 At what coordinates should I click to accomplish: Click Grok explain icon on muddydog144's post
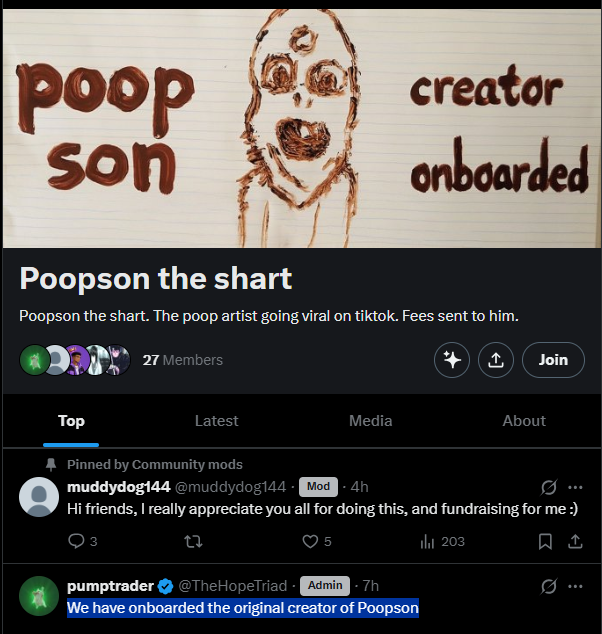coord(549,487)
